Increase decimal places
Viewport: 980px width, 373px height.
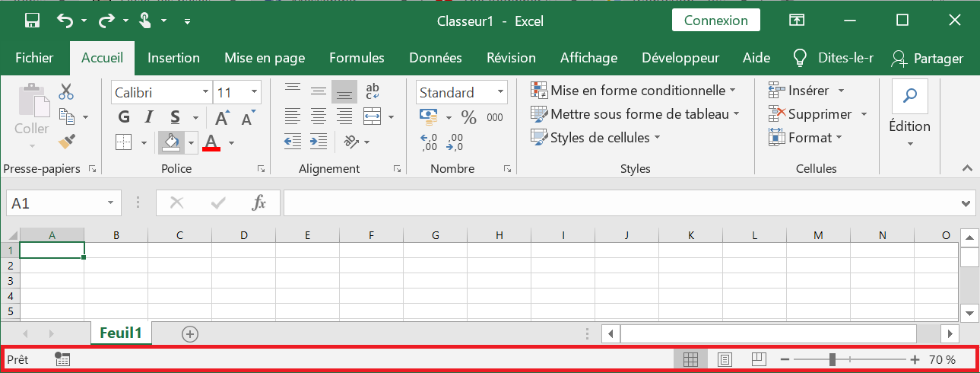point(430,142)
